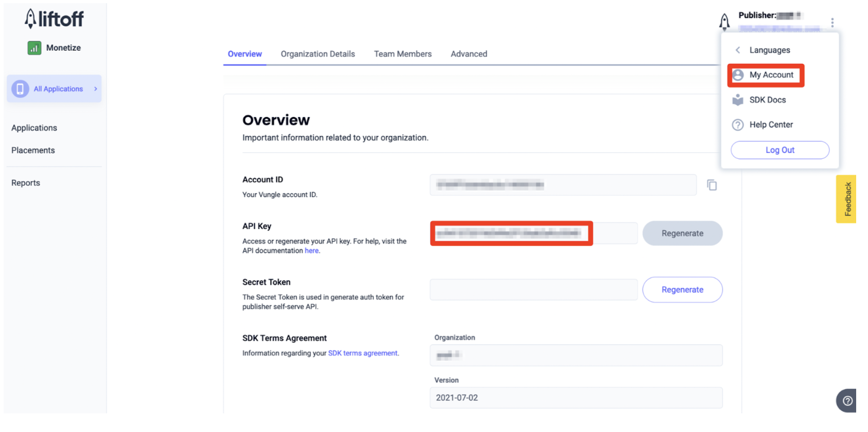Open the SDK terms agreement link
This screenshot has height=432, width=868.
tap(363, 353)
